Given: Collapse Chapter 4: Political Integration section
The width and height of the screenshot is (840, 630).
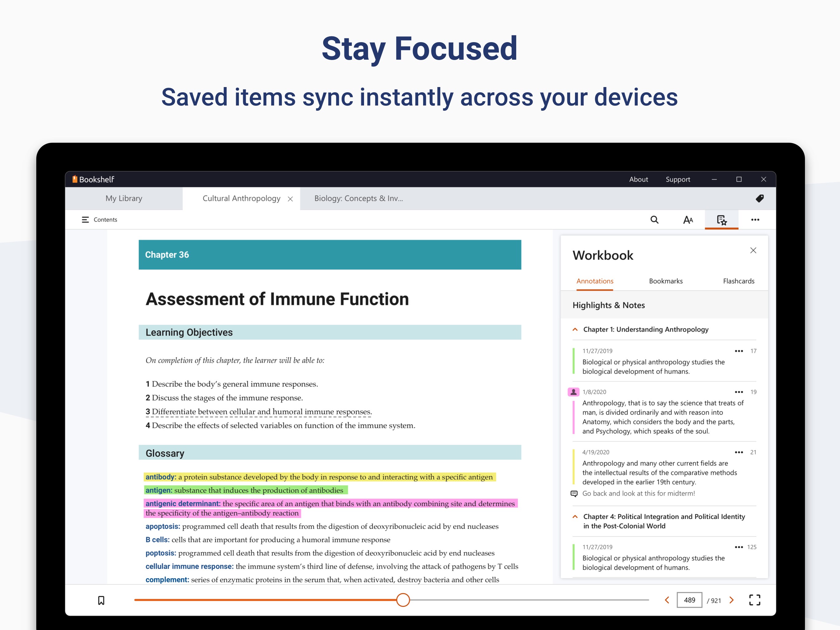Looking at the screenshot, I should (575, 517).
